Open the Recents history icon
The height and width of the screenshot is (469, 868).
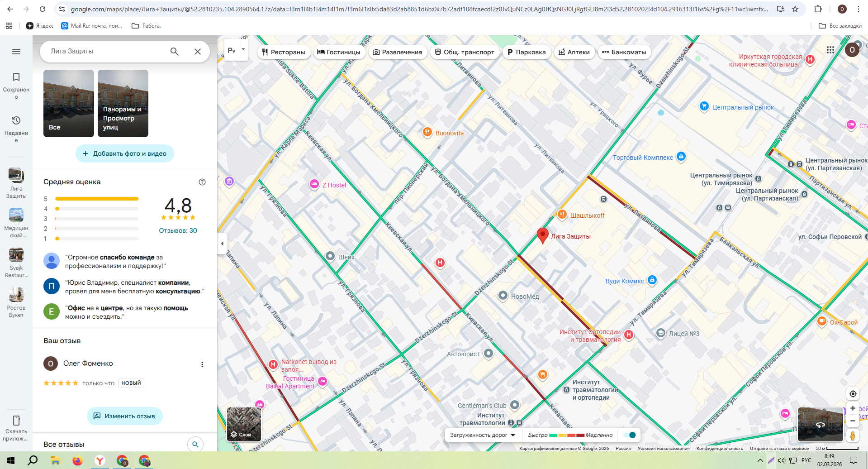16,120
